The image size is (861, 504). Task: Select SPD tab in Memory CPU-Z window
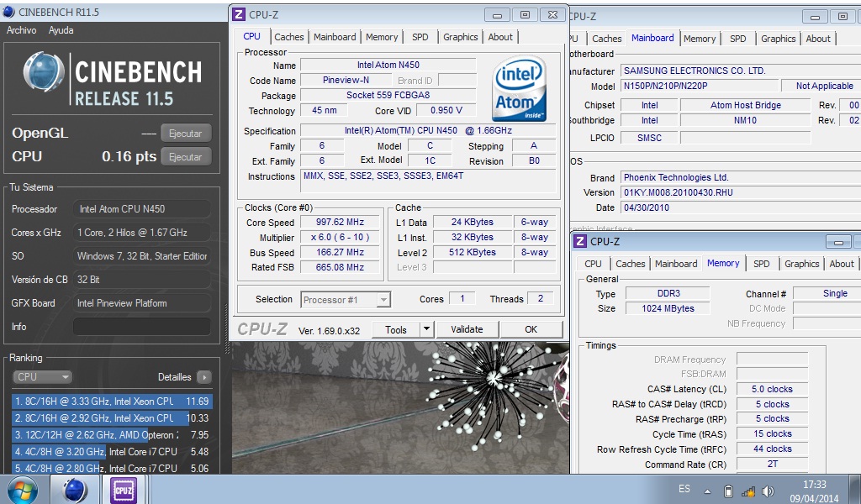point(761,264)
